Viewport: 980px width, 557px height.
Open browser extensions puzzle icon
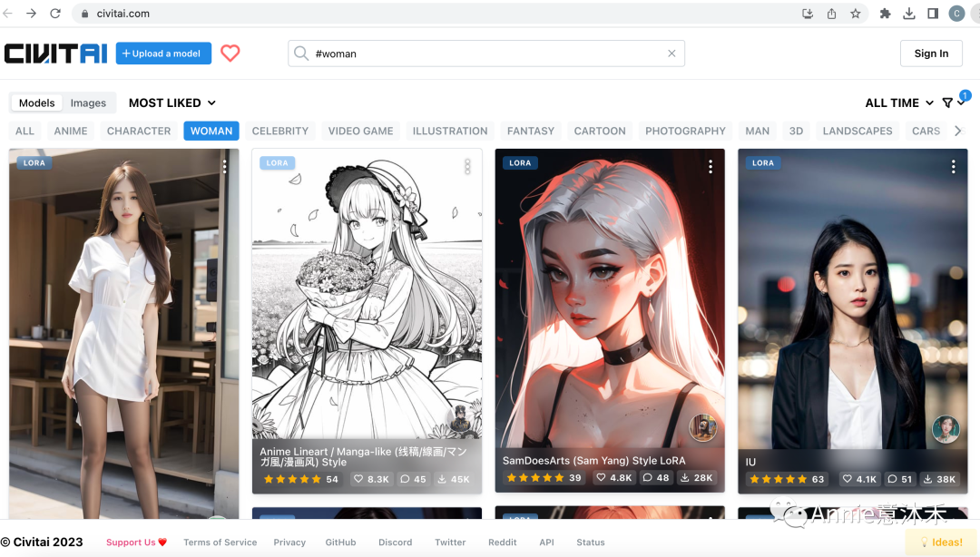click(885, 14)
